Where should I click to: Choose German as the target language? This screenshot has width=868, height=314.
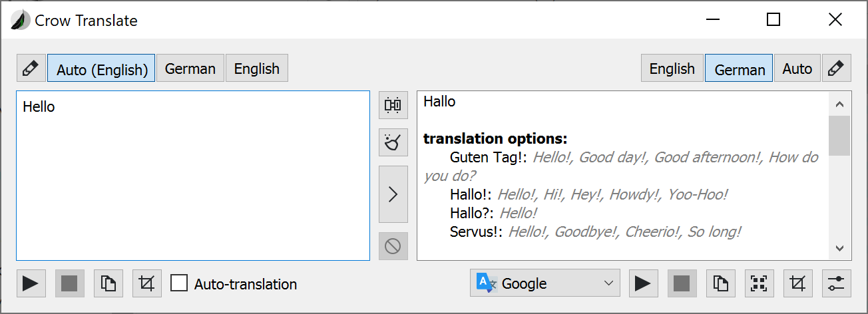(739, 69)
